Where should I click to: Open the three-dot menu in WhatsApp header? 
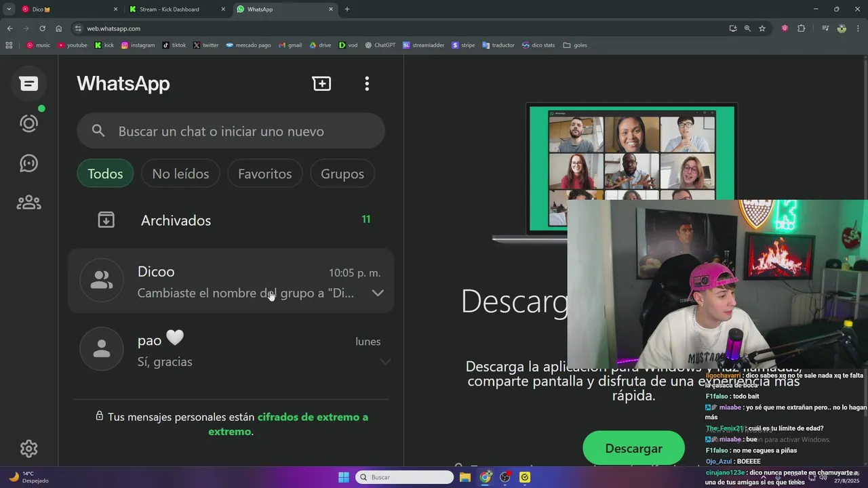(x=367, y=83)
